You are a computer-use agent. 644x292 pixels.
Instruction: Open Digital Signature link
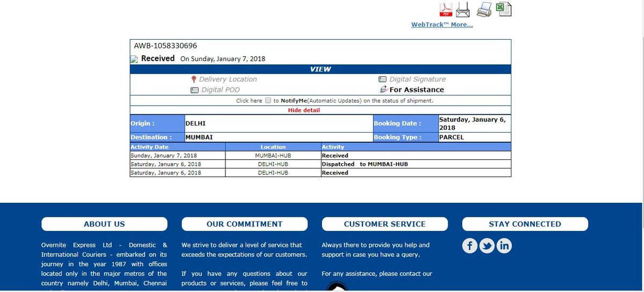pos(416,79)
